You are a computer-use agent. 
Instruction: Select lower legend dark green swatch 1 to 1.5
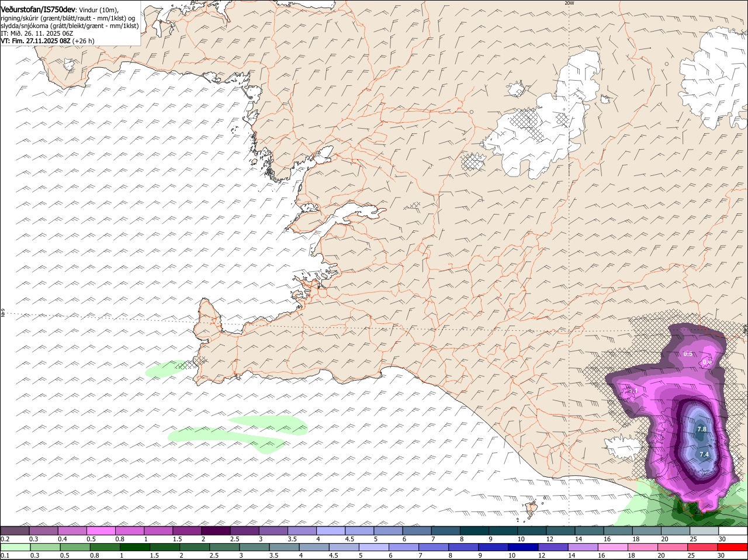pyautogui.click(x=136, y=547)
